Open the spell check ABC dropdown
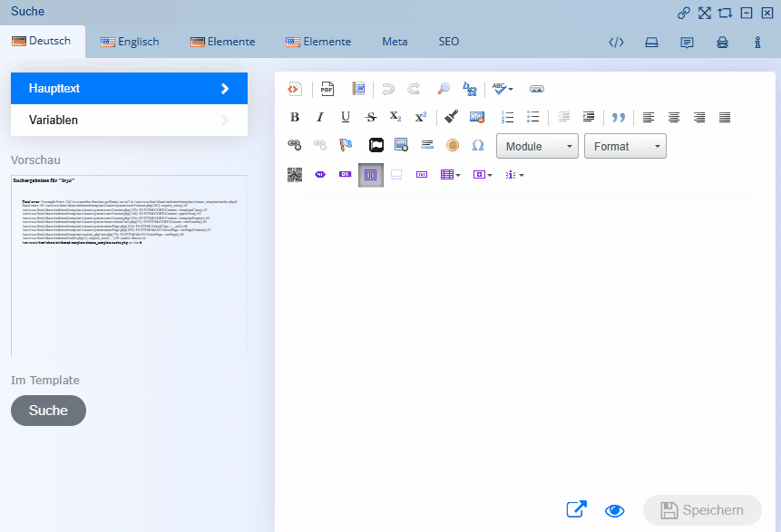 pyautogui.click(x=502, y=89)
